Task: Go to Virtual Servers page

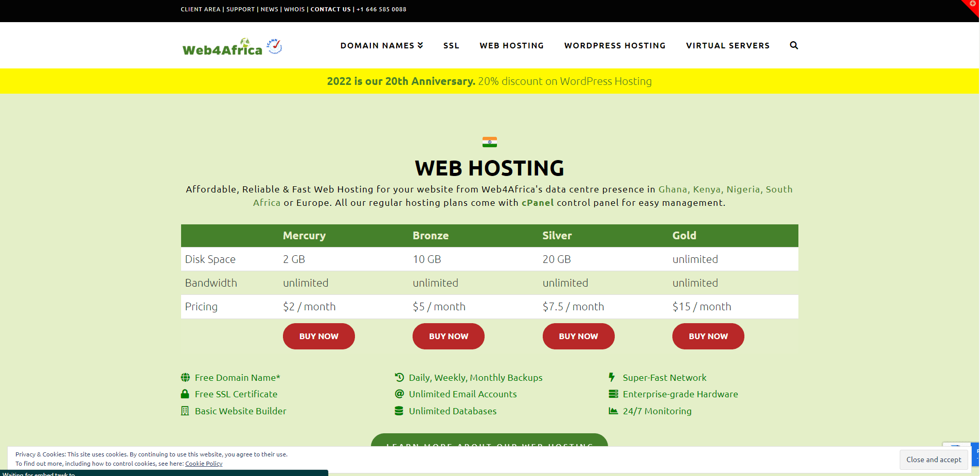Action: pyautogui.click(x=727, y=45)
